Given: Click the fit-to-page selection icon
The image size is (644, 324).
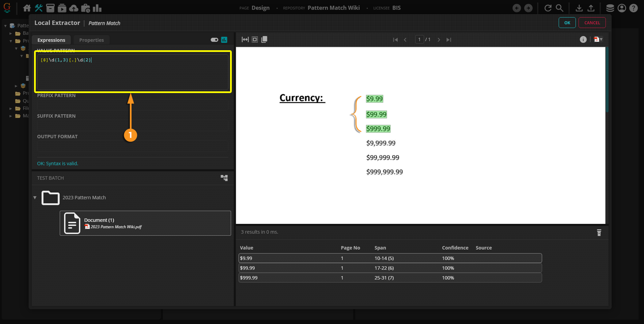Looking at the screenshot, I should 255,39.
